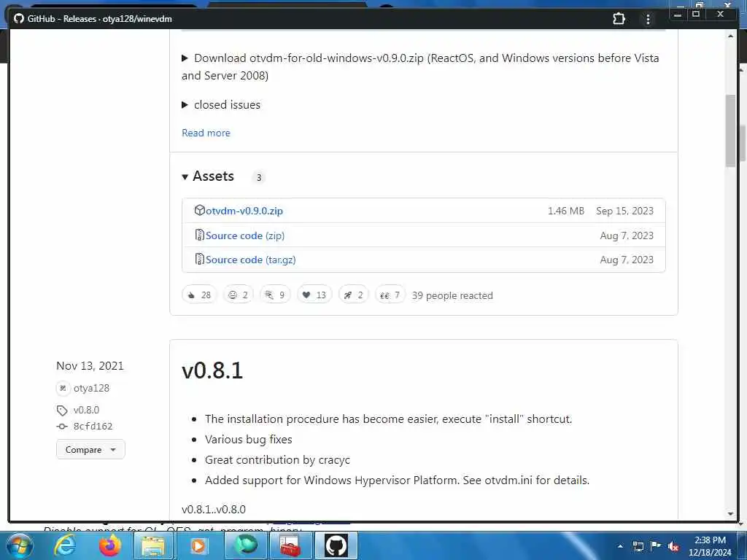Toggle the smile reaction with 2
This screenshot has width=747, height=560.
coord(239,295)
